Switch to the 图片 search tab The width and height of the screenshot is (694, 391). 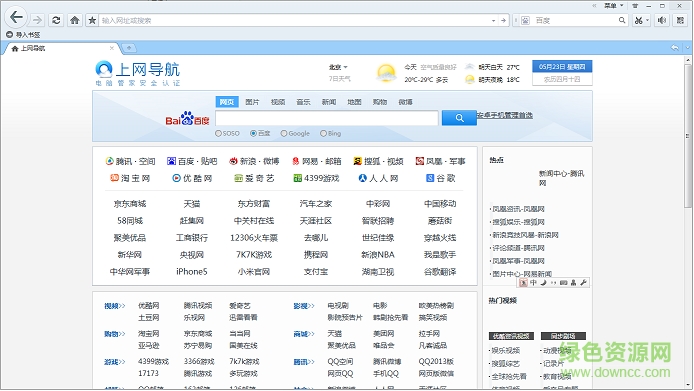click(x=252, y=102)
